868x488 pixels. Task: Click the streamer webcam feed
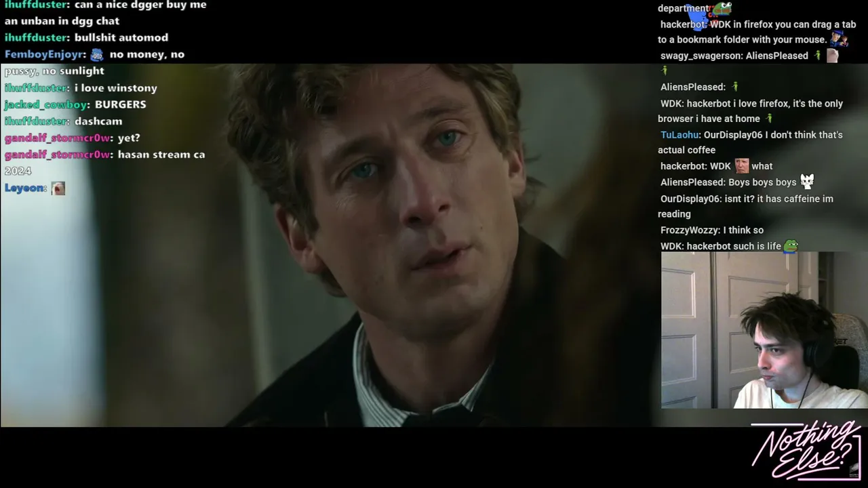coord(764,330)
